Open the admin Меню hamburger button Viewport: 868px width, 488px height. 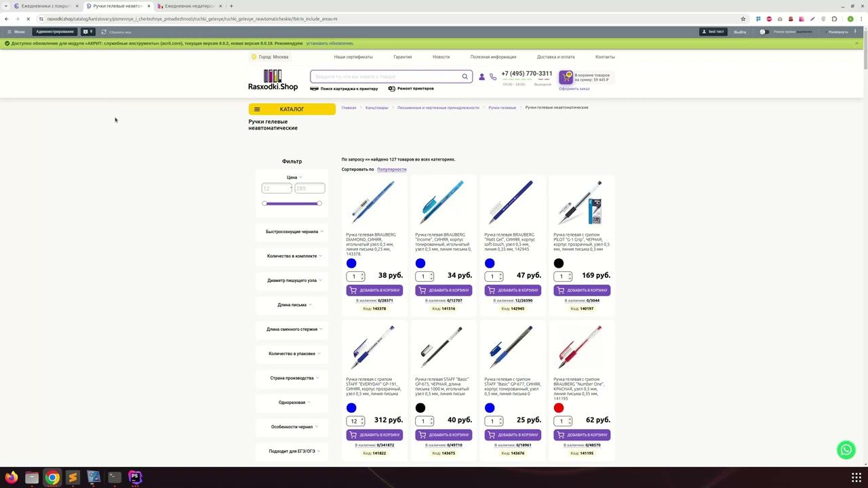click(16, 32)
